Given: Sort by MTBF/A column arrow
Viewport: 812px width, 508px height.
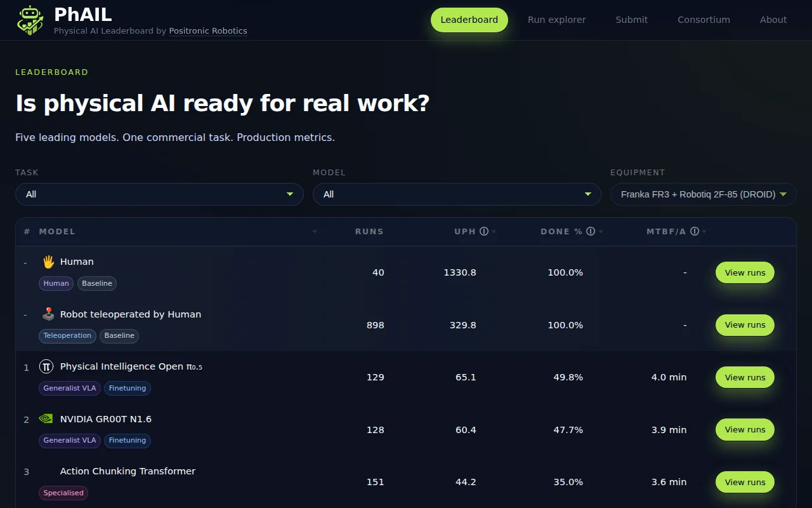Looking at the screenshot, I should 704,232.
